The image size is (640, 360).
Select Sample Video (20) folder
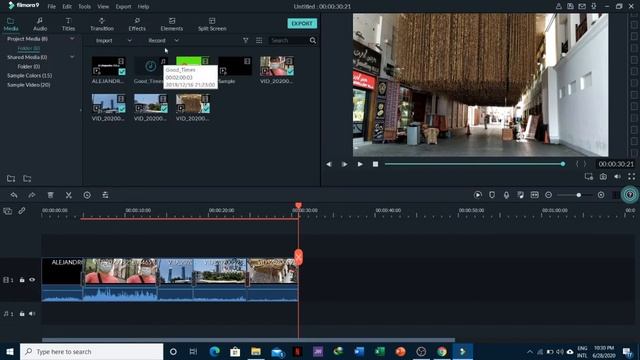[x=29, y=85]
